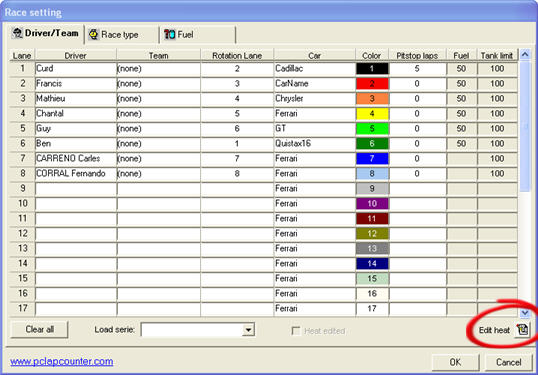Pick the navy color swatch 14
Viewport: 538px width, 375px height.
pos(372,263)
